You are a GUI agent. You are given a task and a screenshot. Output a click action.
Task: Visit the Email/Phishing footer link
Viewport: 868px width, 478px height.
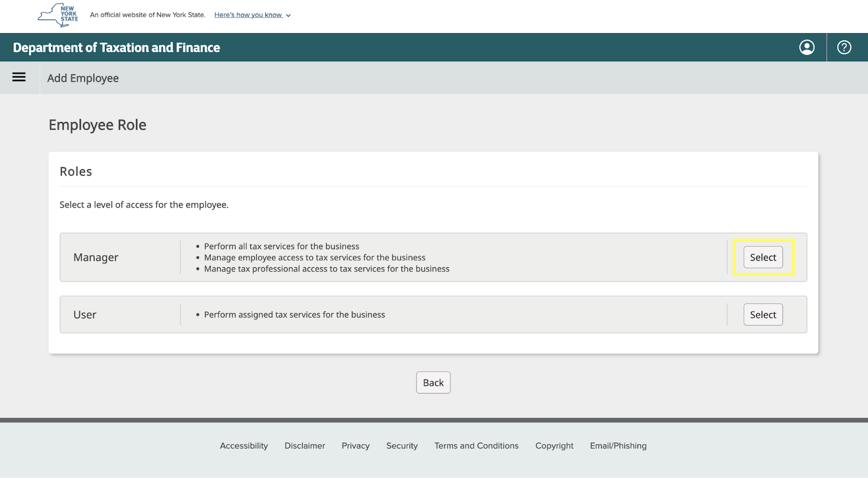point(618,445)
